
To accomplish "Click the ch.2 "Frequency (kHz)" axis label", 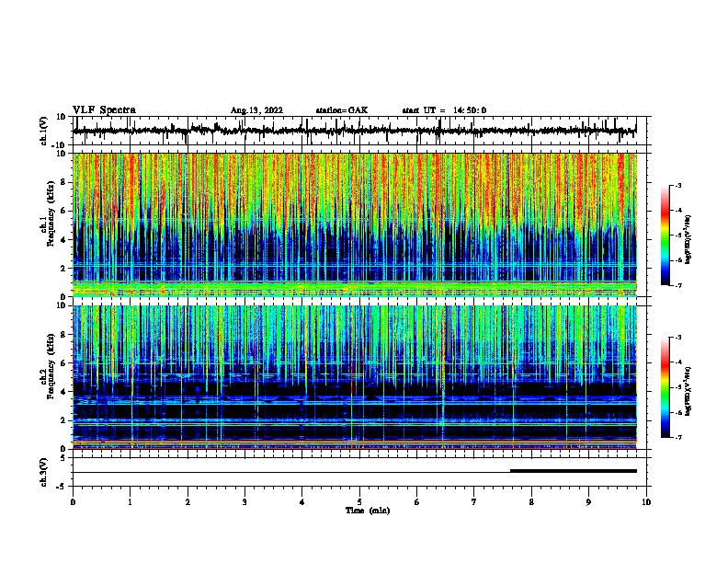I will click(51, 366).
